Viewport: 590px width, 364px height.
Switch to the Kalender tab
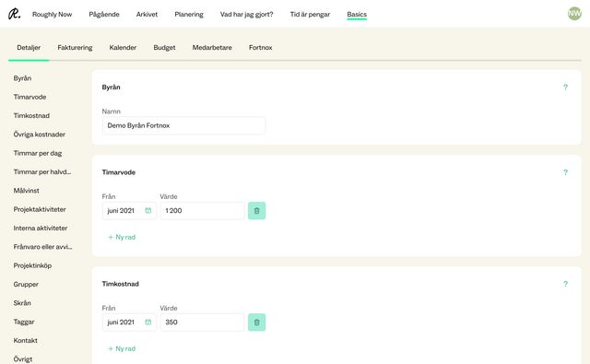pos(123,48)
